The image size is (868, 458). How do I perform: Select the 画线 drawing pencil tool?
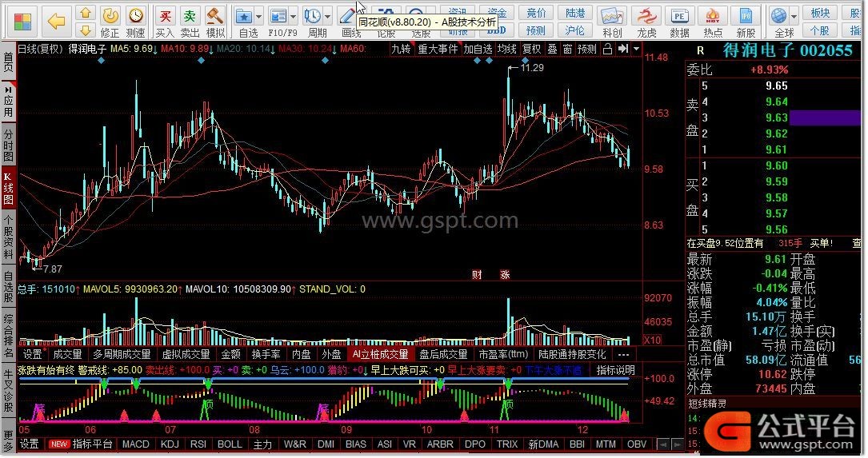(349, 22)
